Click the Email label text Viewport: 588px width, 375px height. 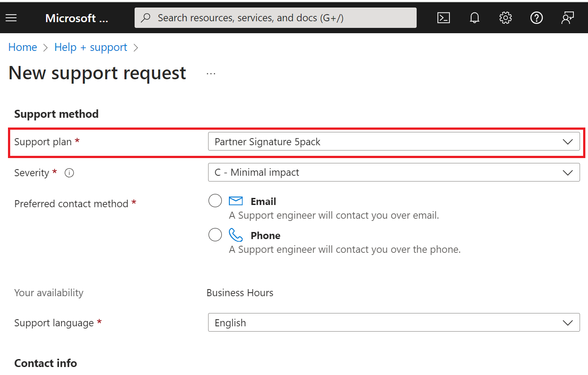263,201
